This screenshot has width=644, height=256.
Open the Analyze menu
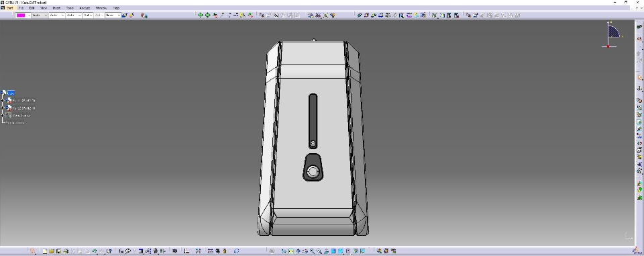[85, 8]
